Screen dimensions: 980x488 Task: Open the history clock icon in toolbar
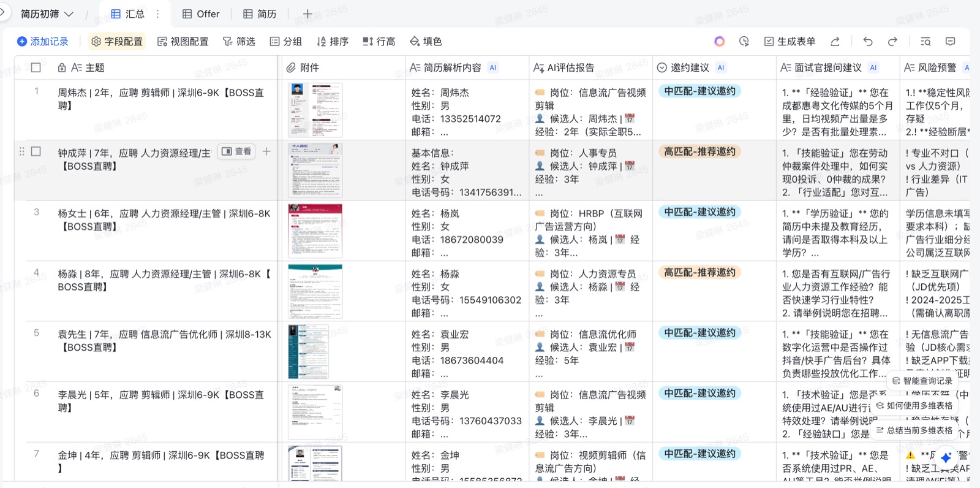coord(744,41)
